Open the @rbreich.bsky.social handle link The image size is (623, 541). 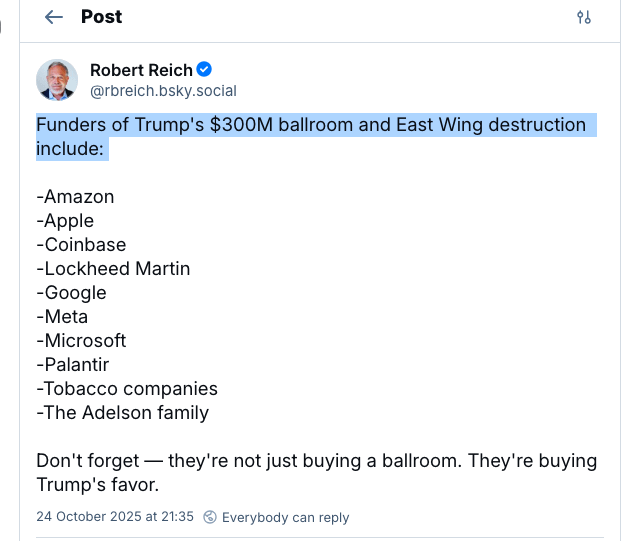(x=163, y=91)
